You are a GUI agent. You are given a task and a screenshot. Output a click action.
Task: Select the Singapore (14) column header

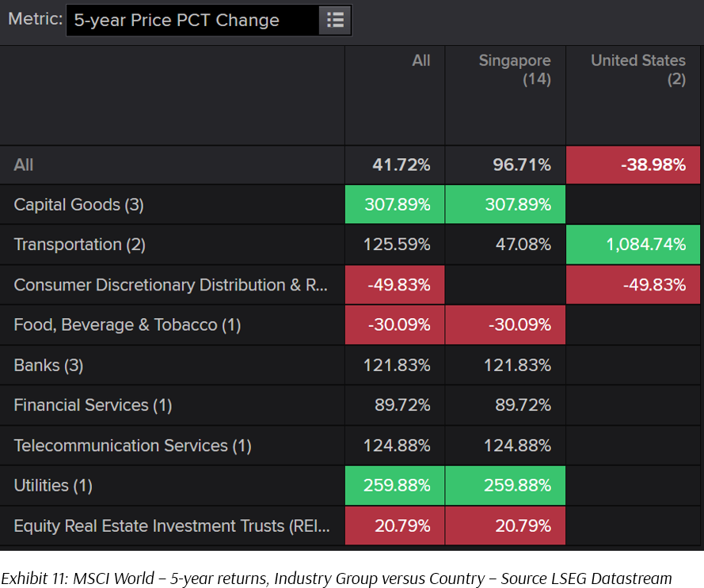pos(514,70)
